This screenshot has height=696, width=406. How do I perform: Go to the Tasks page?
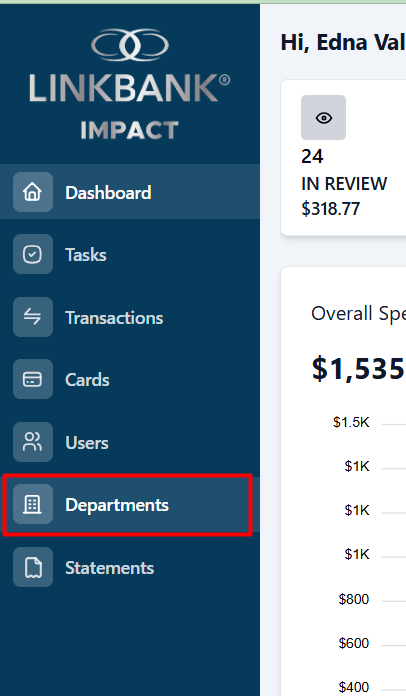coord(130,254)
